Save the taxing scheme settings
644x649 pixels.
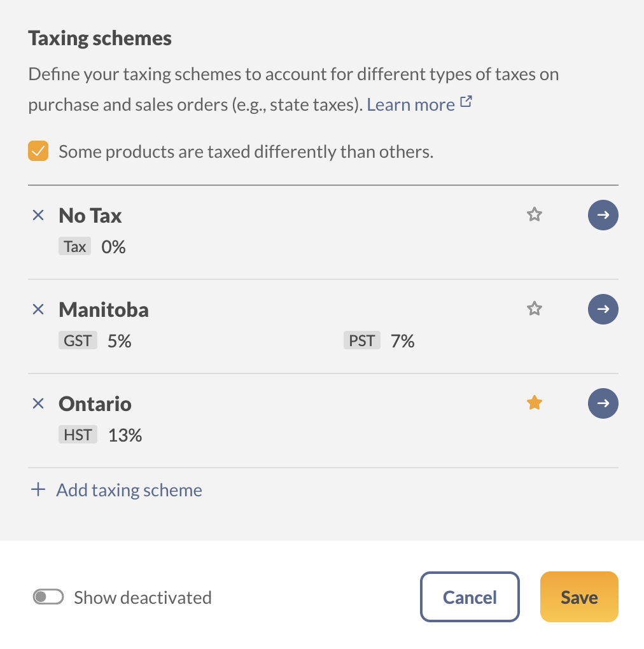(579, 597)
